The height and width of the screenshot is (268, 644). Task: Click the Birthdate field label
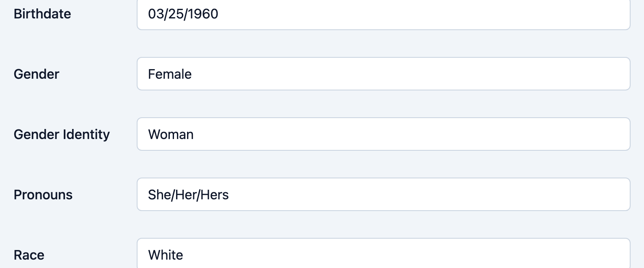tap(42, 14)
